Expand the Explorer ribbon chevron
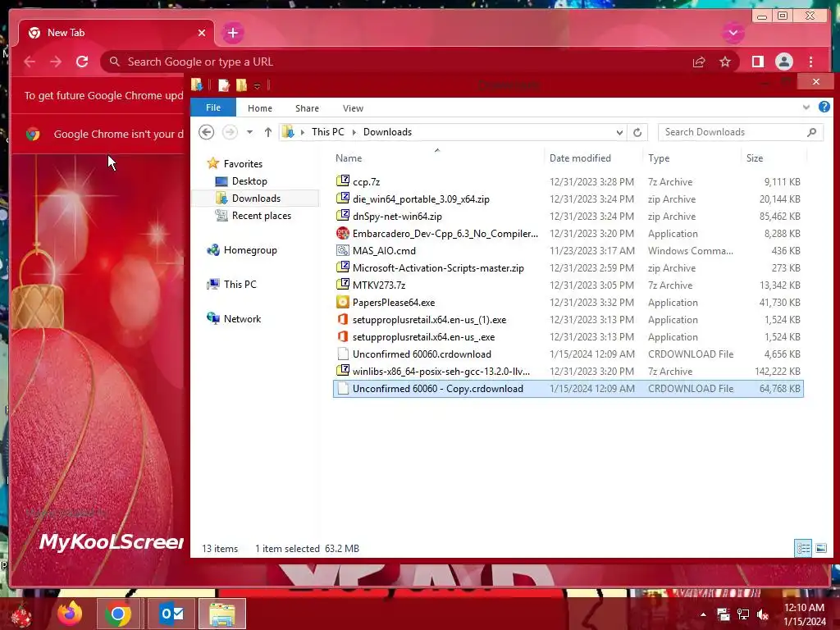 (x=806, y=107)
